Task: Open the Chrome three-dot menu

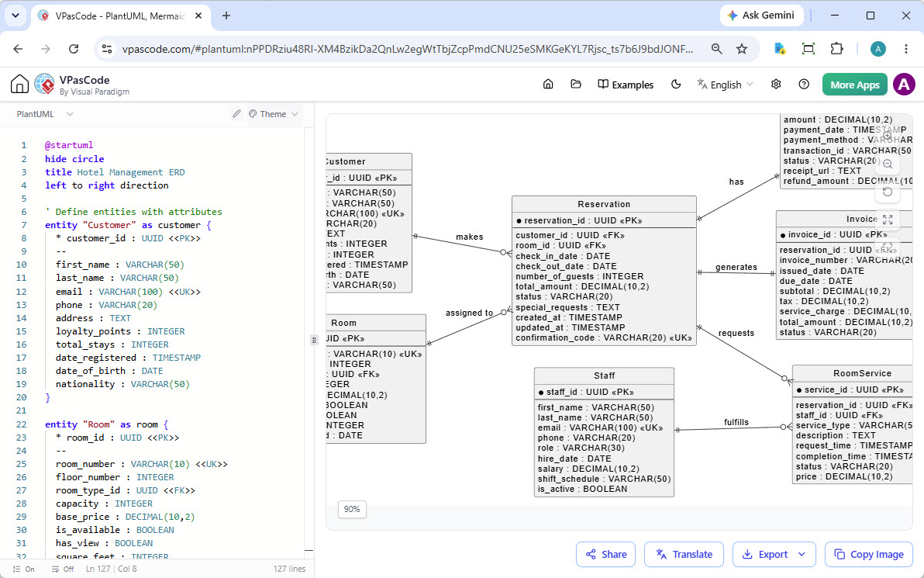Action: (x=906, y=49)
